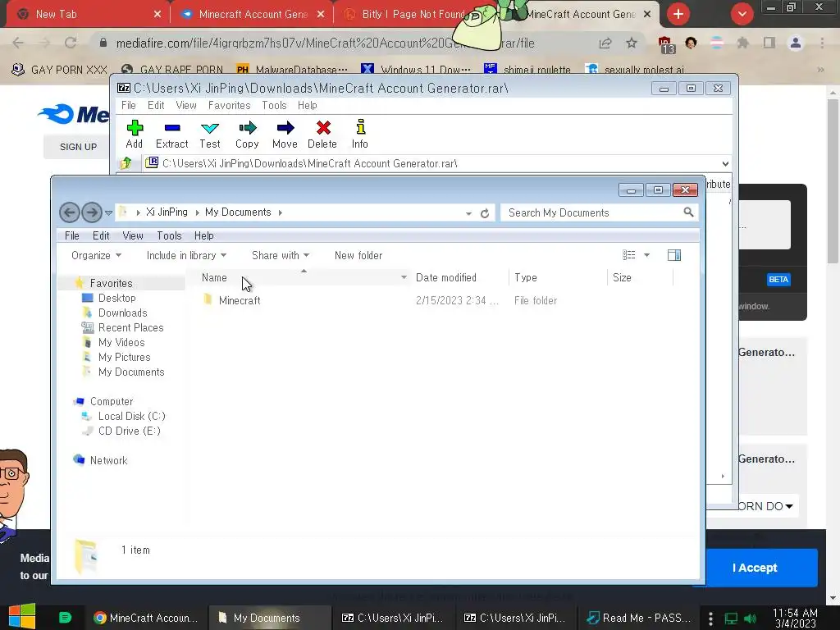This screenshot has width=840, height=630.
Task: Reload the Chrome page
Action: click(x=71, y=43)
